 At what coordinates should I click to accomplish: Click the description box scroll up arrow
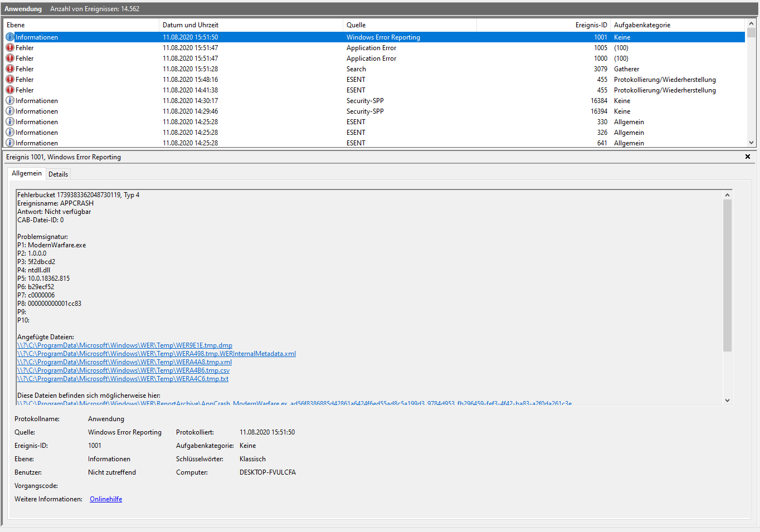pos(727,195)
